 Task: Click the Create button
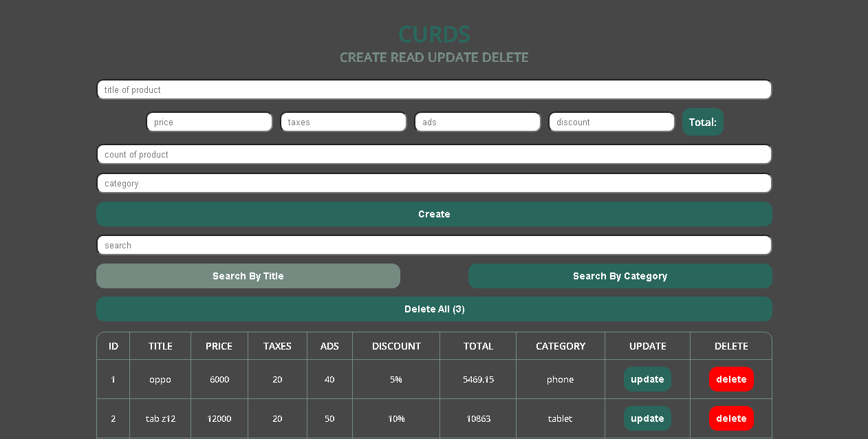click(x=434, y=214)
